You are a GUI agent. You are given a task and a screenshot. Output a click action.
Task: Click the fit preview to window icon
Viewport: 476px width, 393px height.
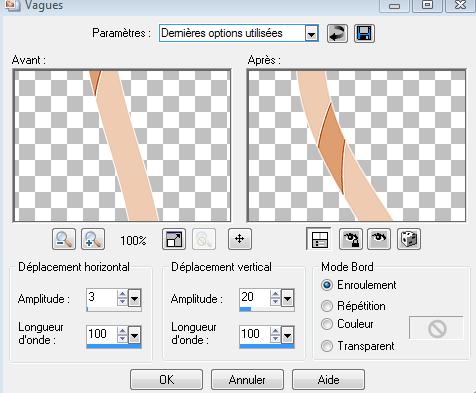[174, 239]
